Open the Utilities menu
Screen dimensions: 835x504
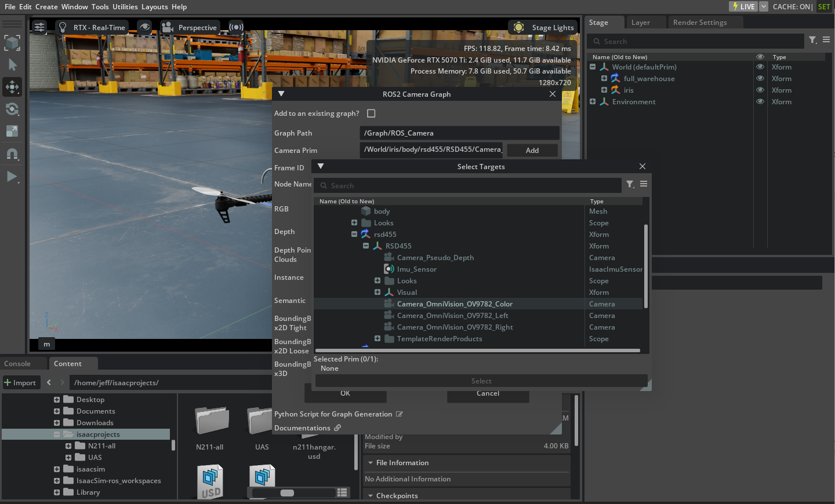(125, 7)
